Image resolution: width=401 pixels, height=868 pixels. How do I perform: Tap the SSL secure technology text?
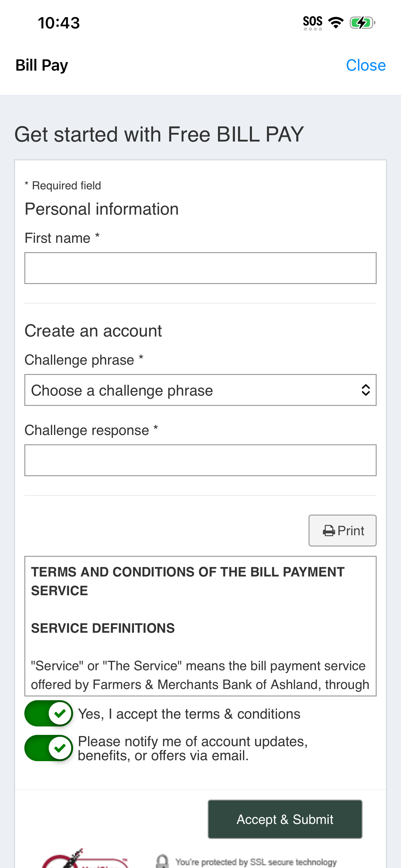click(x=256, y=862)
